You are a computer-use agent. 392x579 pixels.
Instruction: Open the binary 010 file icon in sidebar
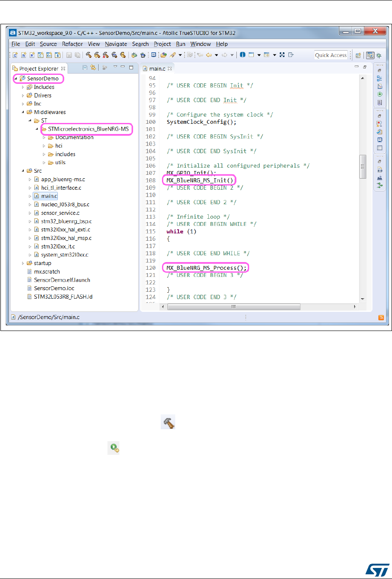(379, 170)
